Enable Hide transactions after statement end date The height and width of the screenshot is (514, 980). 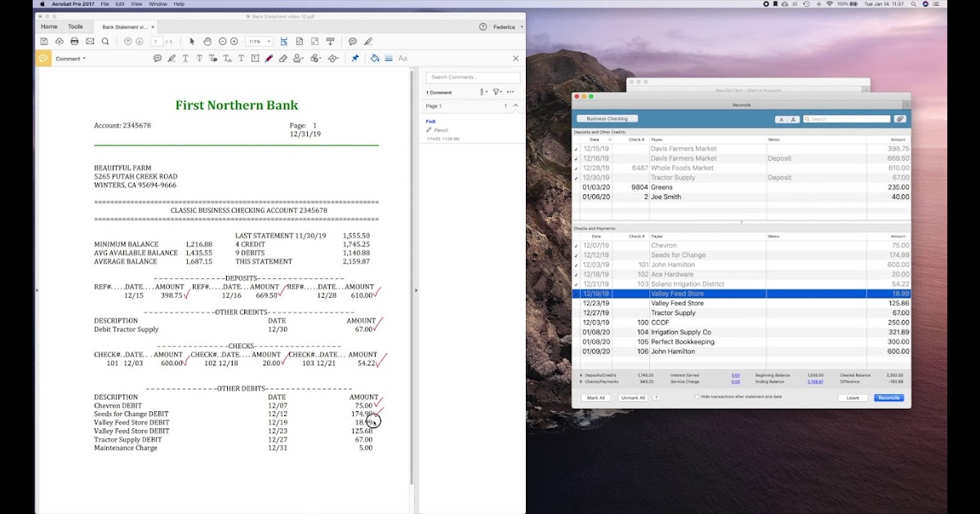coord(697,397)
